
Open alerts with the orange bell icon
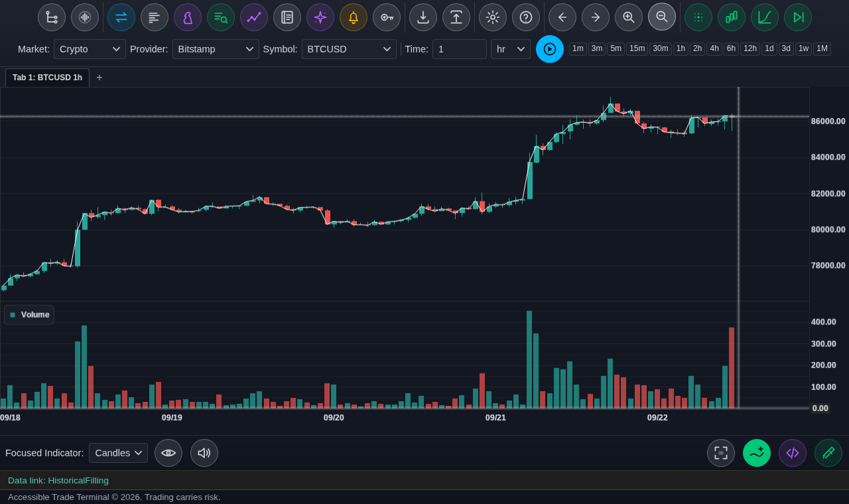click(354, 17)
